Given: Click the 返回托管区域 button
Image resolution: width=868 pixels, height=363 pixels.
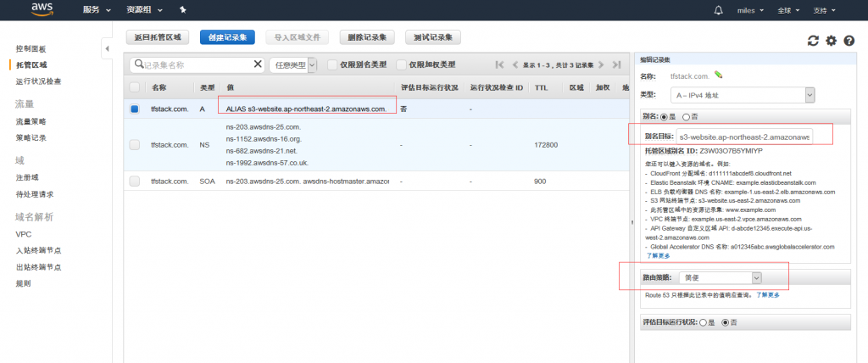Looking at the screenshot, I should pos(158,37).
